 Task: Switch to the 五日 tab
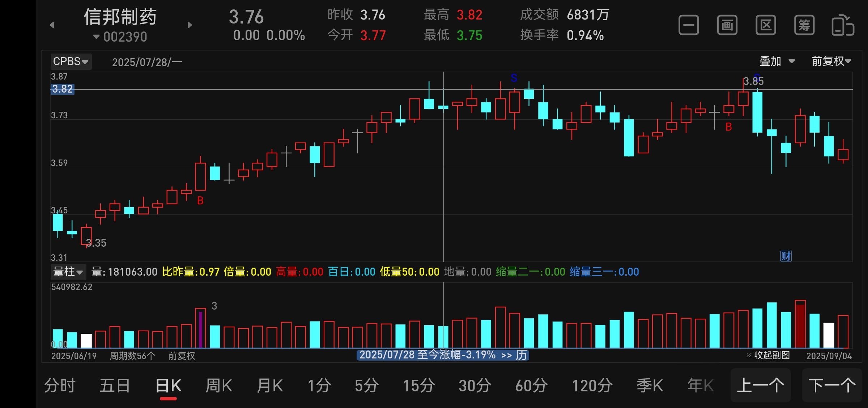[115, 386]
